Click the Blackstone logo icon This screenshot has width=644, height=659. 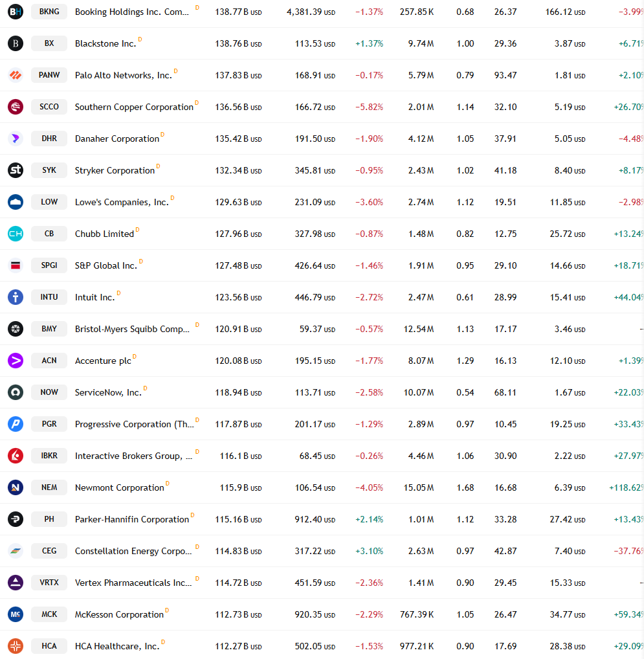pos(16,43)
